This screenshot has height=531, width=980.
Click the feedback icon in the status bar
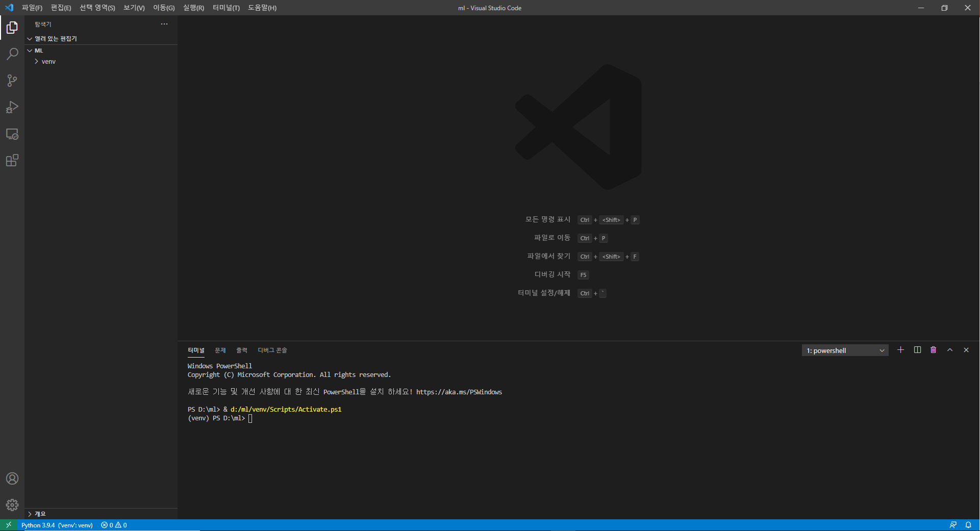point(953,525)
